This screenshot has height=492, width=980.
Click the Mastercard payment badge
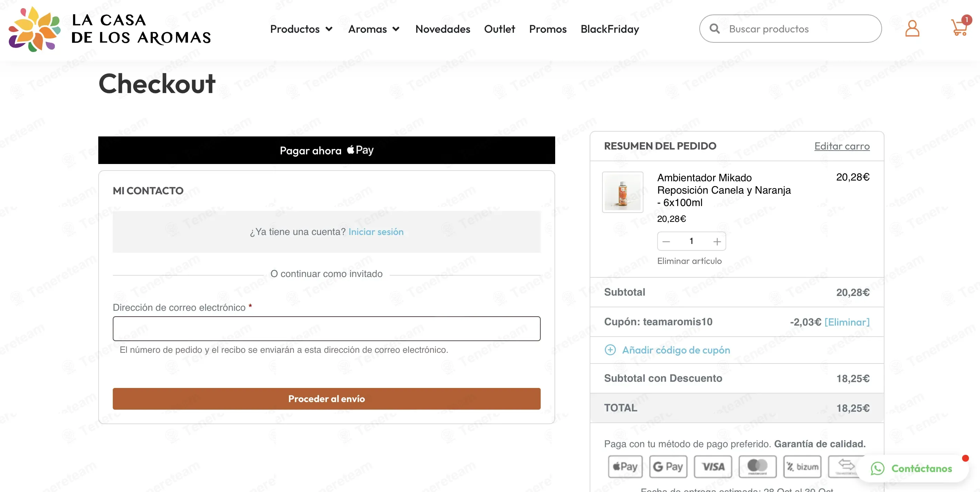click(758, 467)
